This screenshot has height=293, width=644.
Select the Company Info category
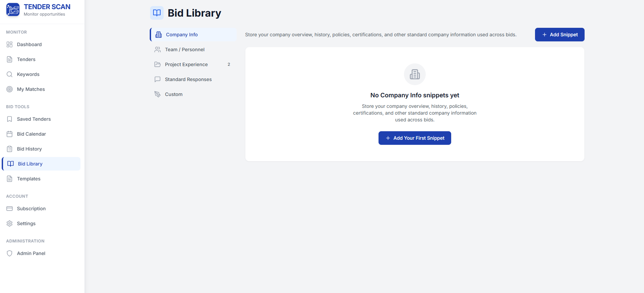[x=193, y=35]
